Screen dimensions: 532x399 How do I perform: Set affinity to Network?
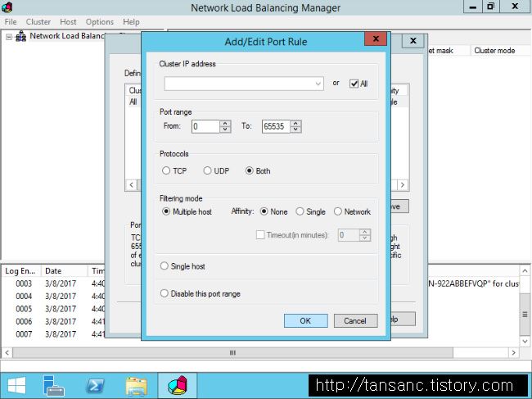tap(337, 211)
